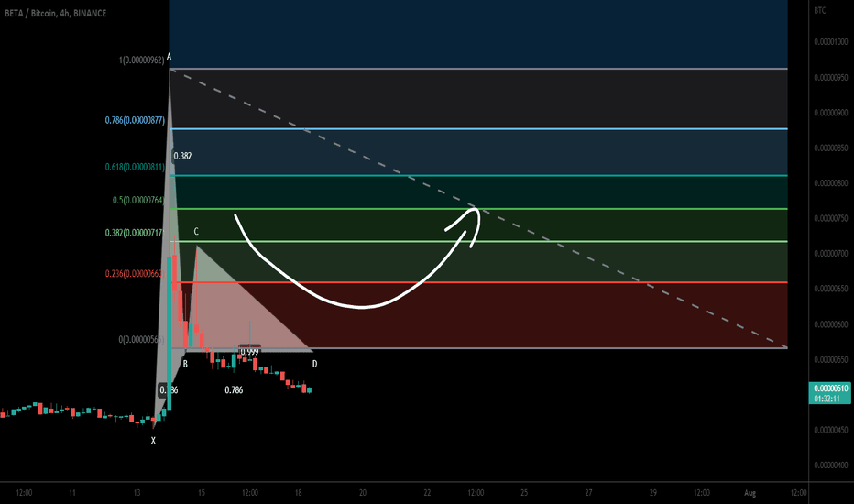Click pattern point label D

314,364
